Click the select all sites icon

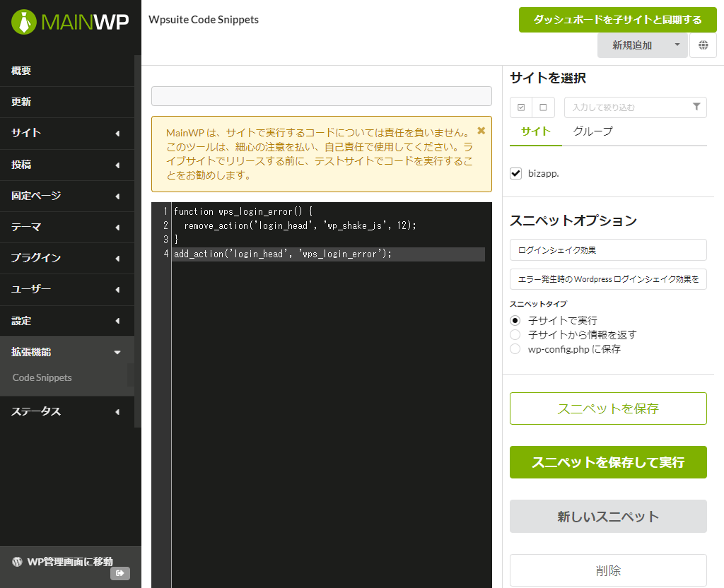click(521, 107)
